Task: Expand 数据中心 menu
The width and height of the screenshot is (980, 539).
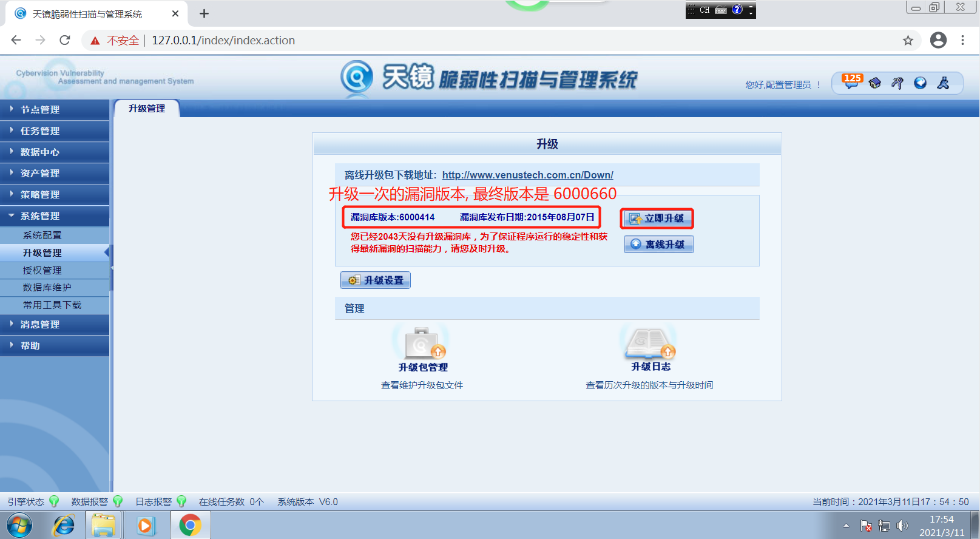Action: pyautogui.click(x=55, y=152)
